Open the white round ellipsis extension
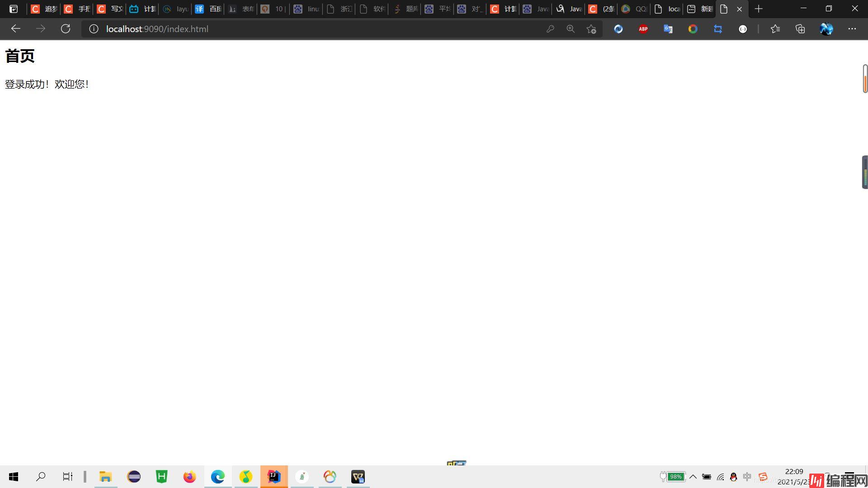This screenshot has height=488, width=868. (743, 29)
